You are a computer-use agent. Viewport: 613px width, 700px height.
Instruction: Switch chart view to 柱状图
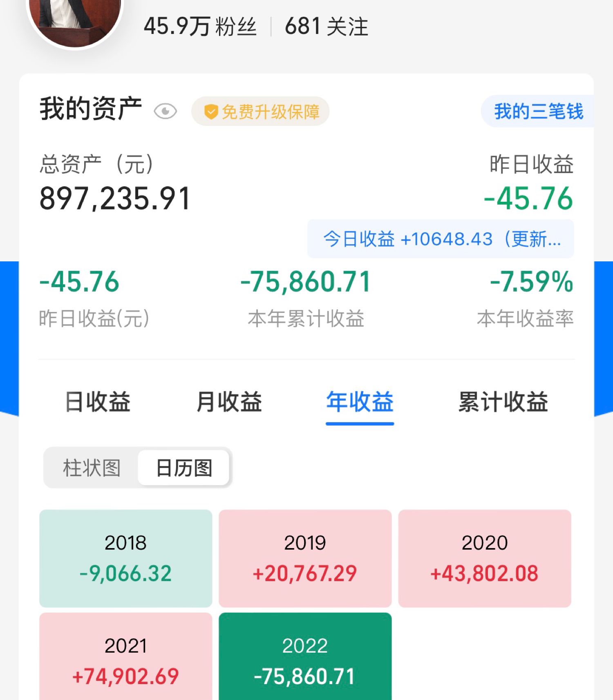92,468
